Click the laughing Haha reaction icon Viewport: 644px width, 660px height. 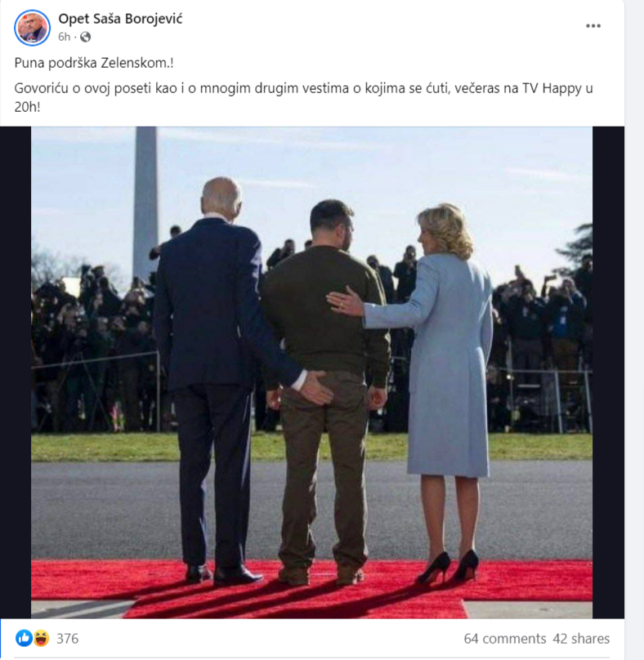40,638
